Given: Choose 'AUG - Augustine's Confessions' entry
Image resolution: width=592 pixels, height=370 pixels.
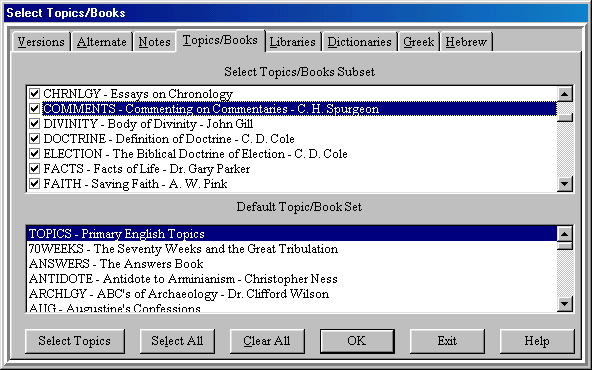Looking at the screenshot, I should [x=291, y=307].
